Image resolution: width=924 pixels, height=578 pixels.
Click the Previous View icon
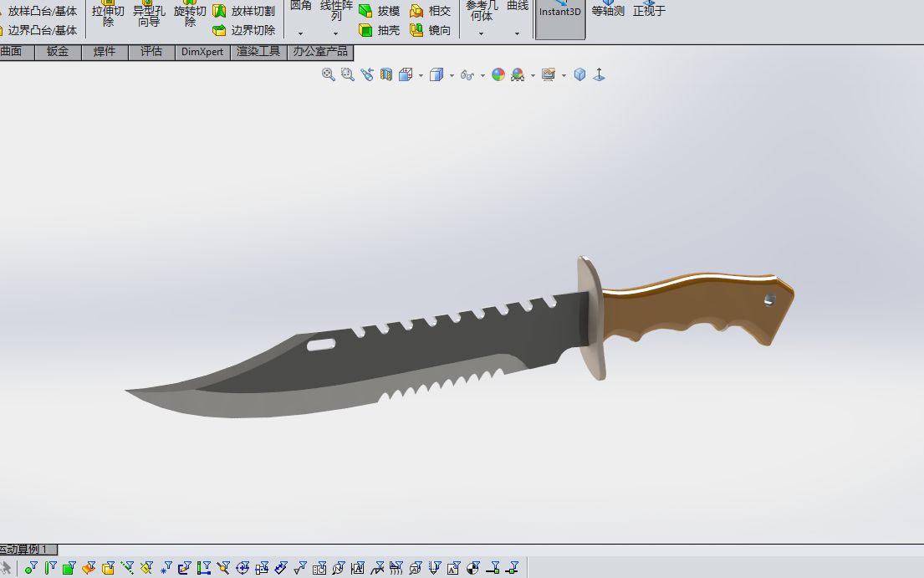pyautogui.click(x=367, y=74)
